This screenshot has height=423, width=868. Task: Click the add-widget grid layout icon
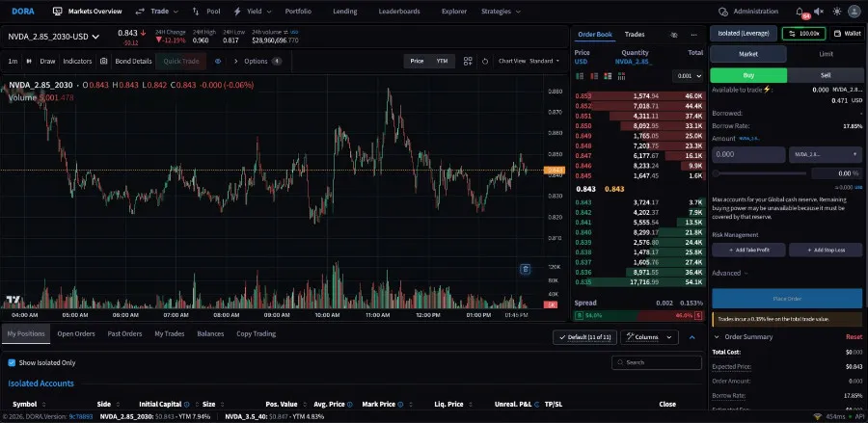pos(468,62)
